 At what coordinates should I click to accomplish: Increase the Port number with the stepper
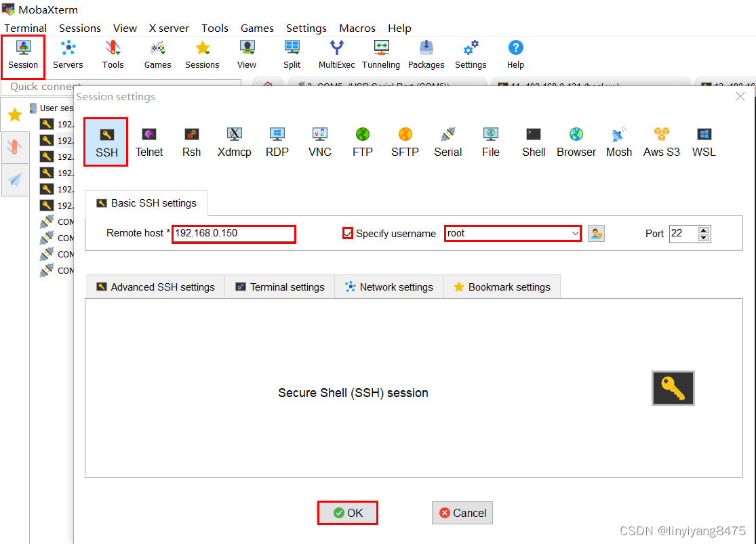point(704,230)
